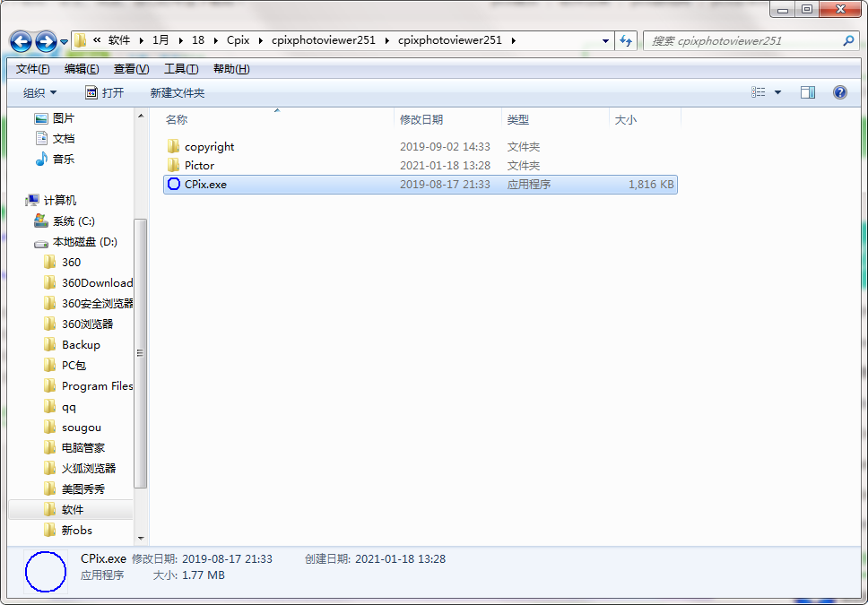This screenshot has height=605, width=868.
Task: Select 图片 library in sidebar
Action: 54,118
